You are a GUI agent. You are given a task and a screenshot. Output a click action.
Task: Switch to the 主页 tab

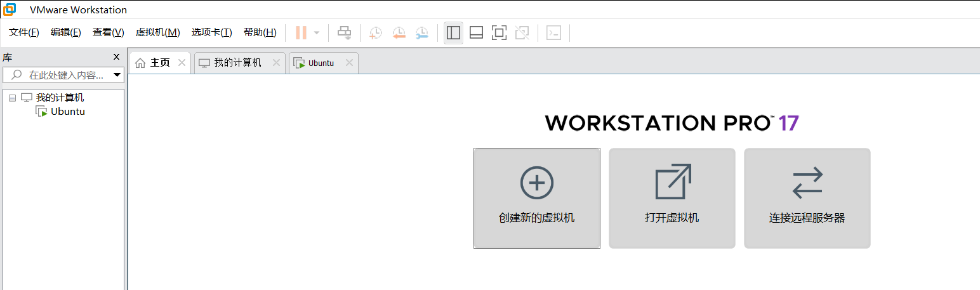pos(160,63)
